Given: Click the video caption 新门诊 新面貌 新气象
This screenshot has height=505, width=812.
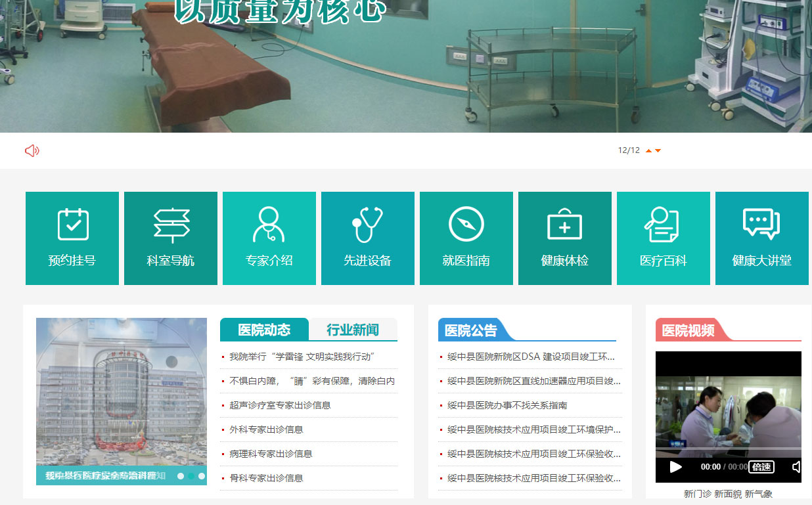Looking at the screenshot, I should point(729,494).
